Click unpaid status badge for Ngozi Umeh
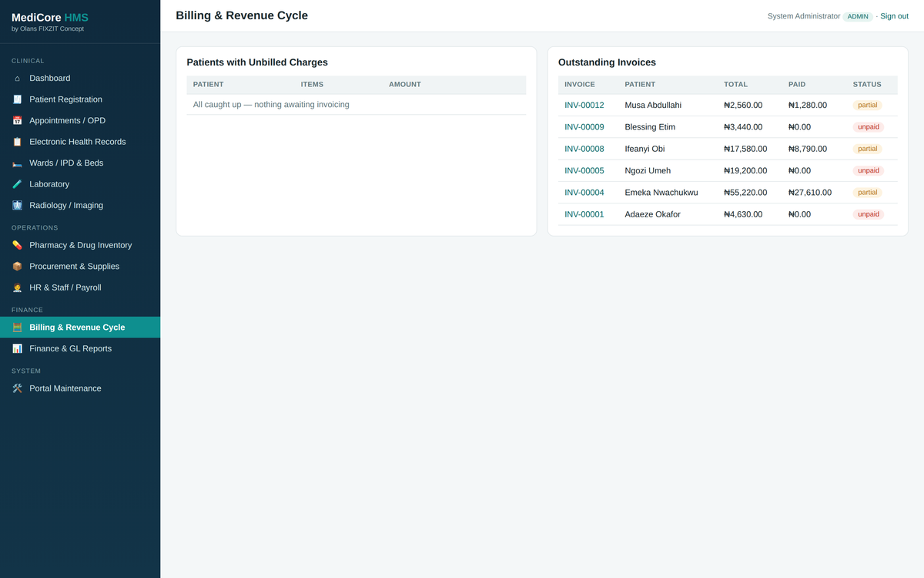Screen dimensions: 924x578 point(868,171)
